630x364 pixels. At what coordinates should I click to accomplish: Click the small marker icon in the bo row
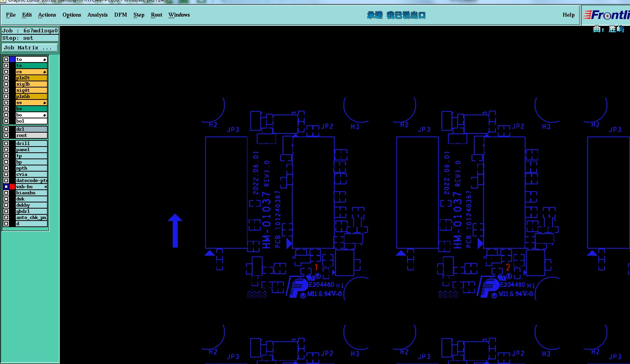(45, 115)
